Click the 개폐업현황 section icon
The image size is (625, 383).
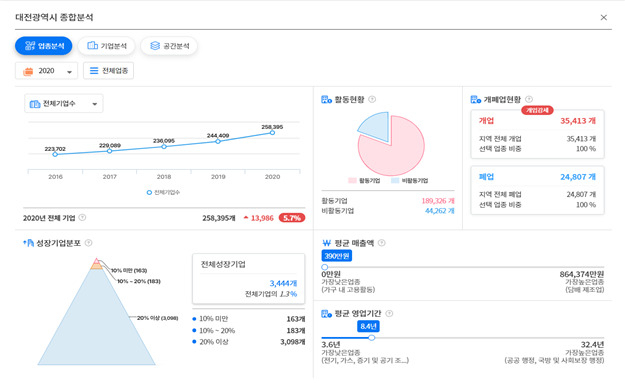pyautogui.click(x=476, y=100)
